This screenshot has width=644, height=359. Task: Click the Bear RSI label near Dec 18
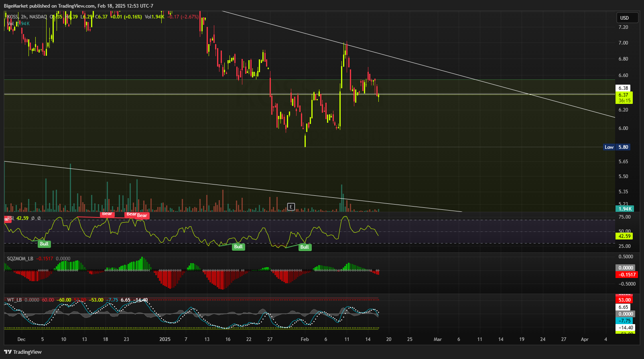[107, 214]
